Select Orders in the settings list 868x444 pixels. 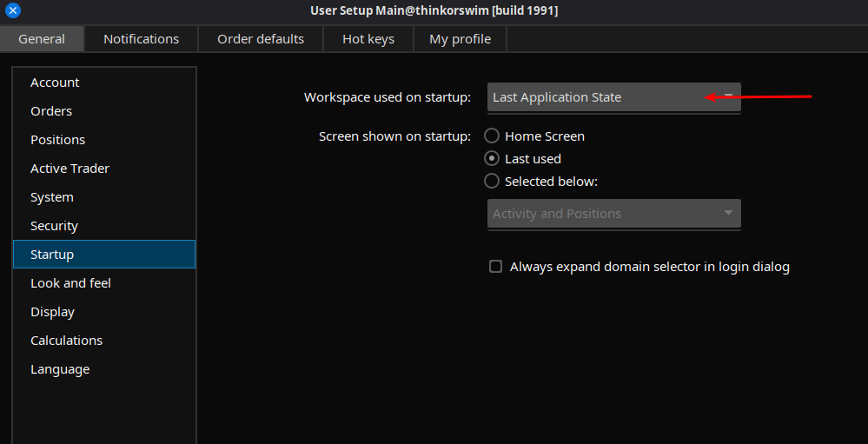(x=104, y=111)
